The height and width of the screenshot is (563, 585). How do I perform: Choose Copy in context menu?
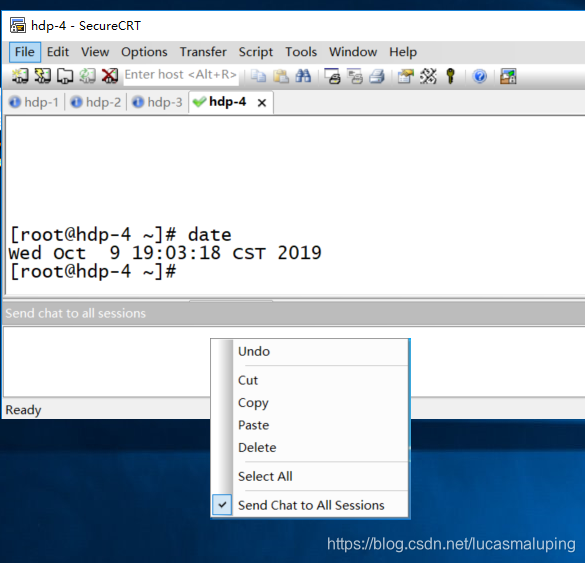click(310, 403)
